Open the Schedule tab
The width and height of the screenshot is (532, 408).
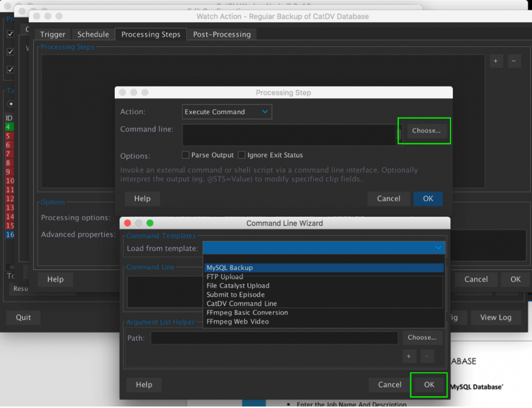[x=93, y=34]
